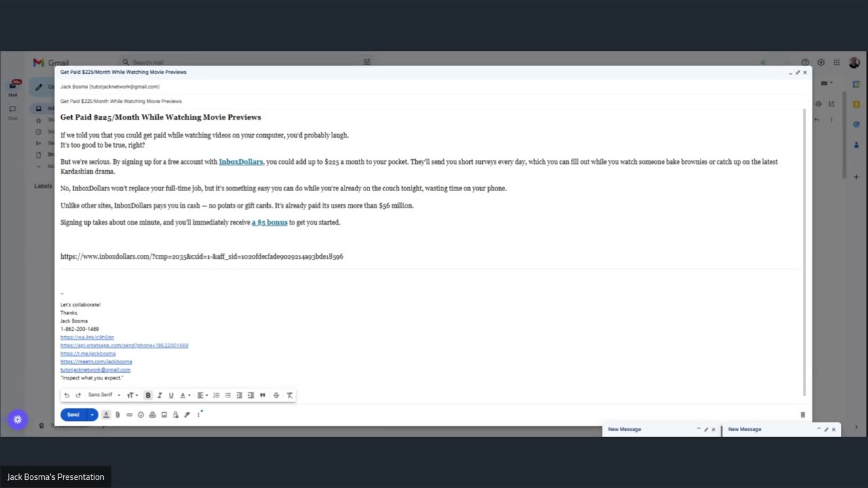868x488 pixels.
Task: Send the email
Action: click(73, 415)
